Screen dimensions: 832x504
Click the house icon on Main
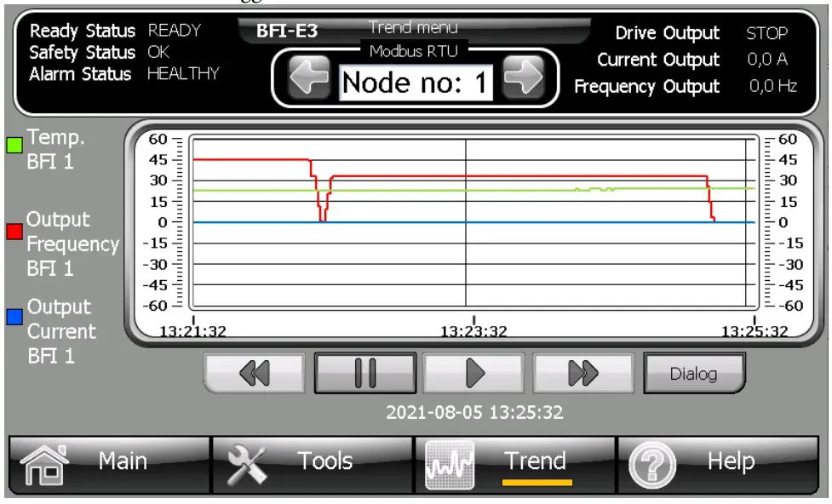(44, 466)
